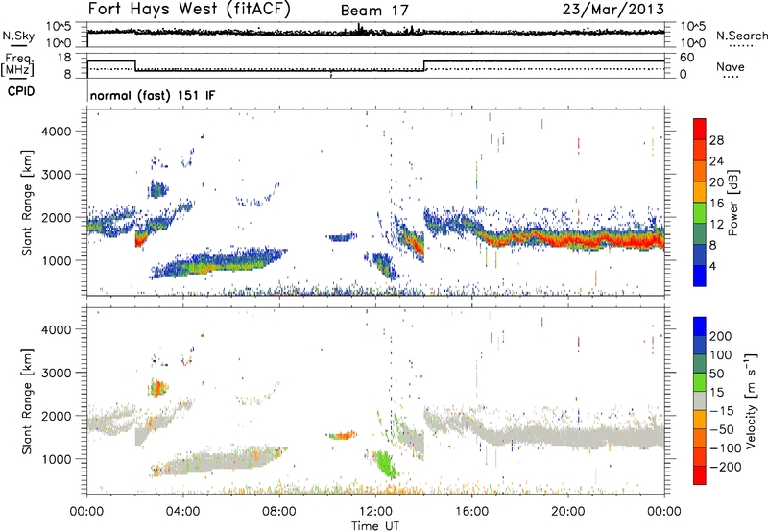This screenshot has width=768, height=532.
Task: Click the velocity scale value '-15'
Action: click(722, 410)
